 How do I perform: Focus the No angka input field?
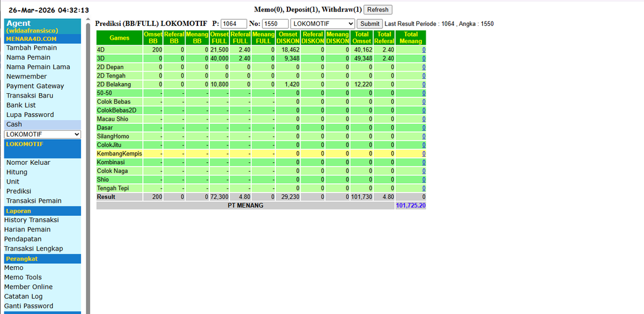pos(275,24)
